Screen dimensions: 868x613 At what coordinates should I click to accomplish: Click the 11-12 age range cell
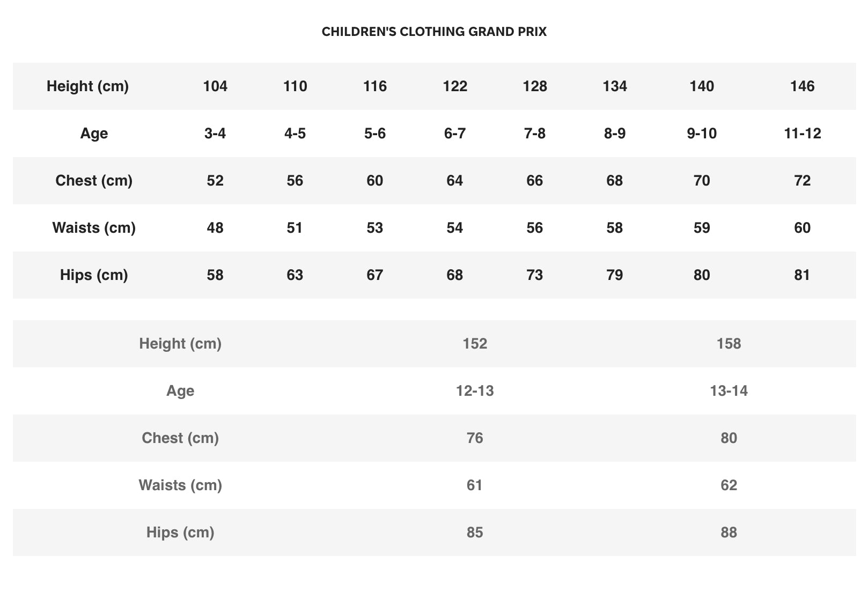tap(802, 134)
